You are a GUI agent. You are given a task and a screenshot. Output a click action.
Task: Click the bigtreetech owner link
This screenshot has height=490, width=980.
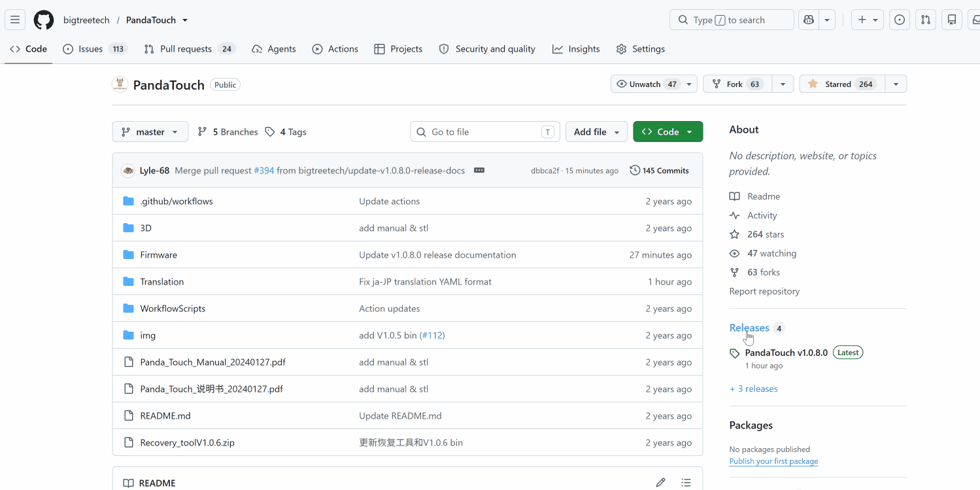[x=86, y=20]
